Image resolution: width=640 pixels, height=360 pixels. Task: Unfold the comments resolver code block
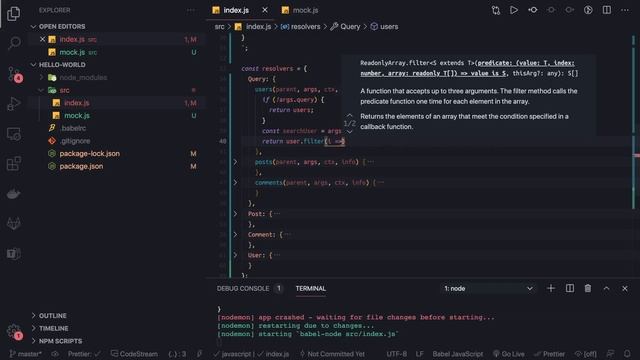(235, 182)
